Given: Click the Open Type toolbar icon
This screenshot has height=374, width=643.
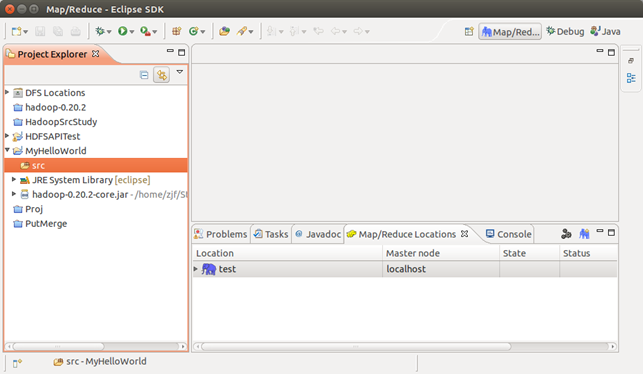Looking at the screenshot, I should click(224, 31).
